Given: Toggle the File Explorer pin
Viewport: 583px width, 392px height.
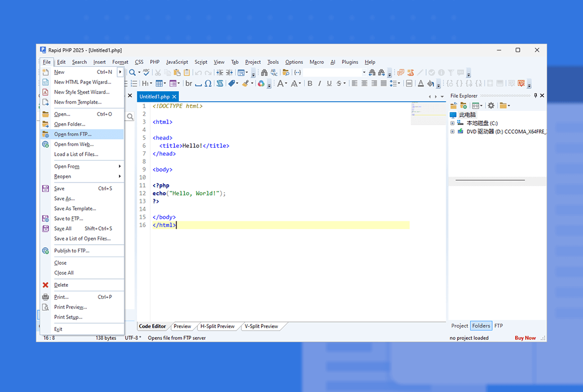Looking at the screenshot, I should tap(535, 96).
